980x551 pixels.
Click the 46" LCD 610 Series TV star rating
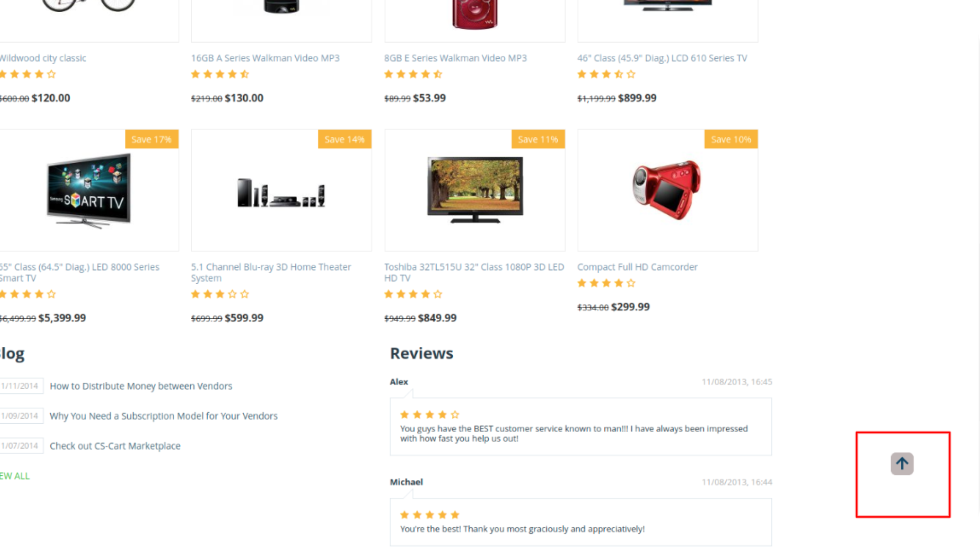(x=606, y=74)
